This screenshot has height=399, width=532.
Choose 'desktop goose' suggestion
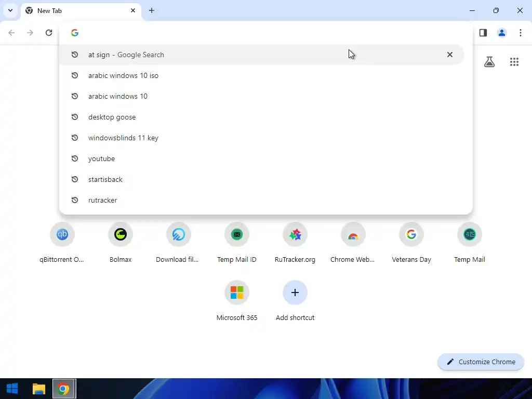click(x=261, y=117)
